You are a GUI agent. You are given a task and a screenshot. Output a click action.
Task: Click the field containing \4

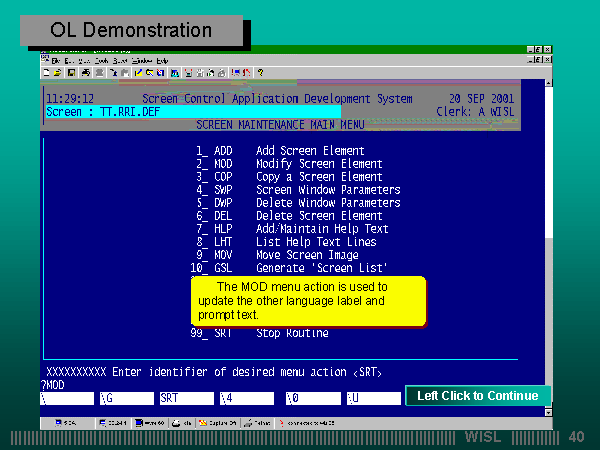click(246, 398)
